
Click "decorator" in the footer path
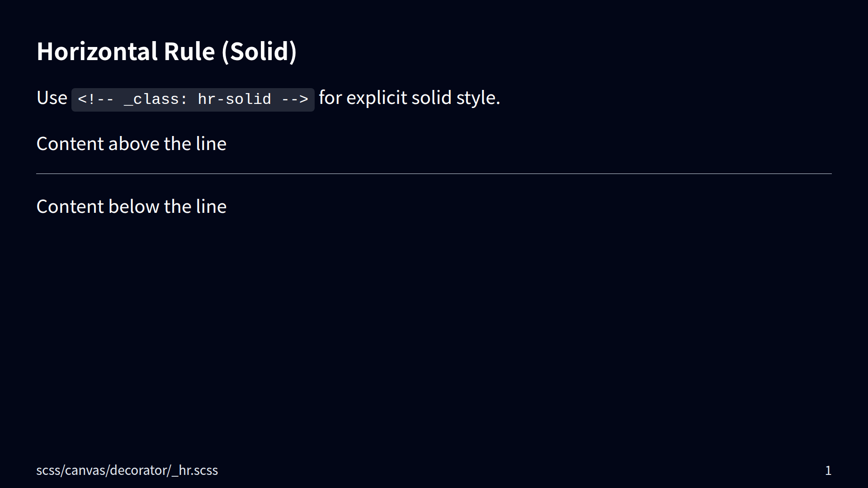tap(138, 470)
